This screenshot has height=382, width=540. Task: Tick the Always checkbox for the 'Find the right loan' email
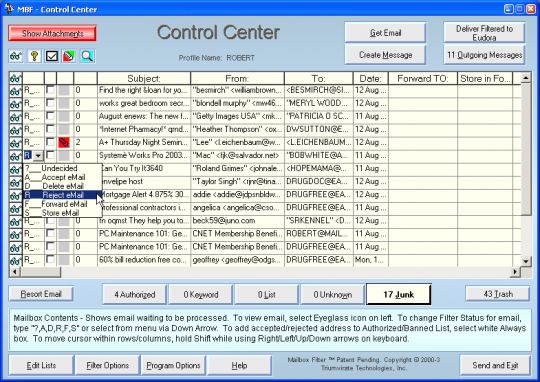50,90
